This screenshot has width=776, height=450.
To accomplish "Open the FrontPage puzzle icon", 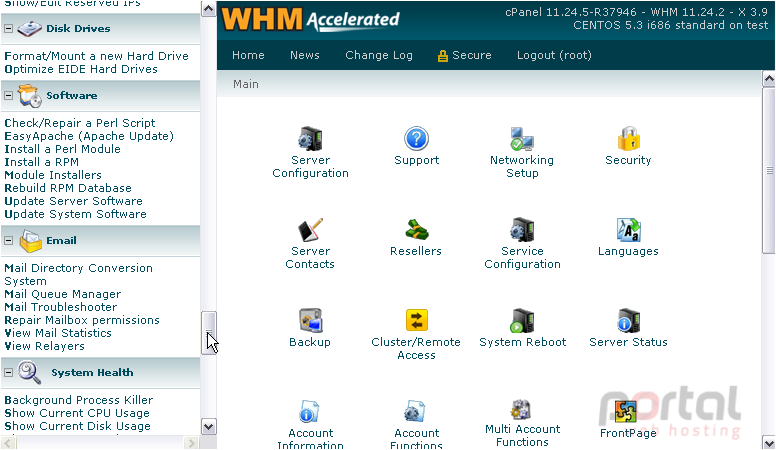I will (626, 412).
